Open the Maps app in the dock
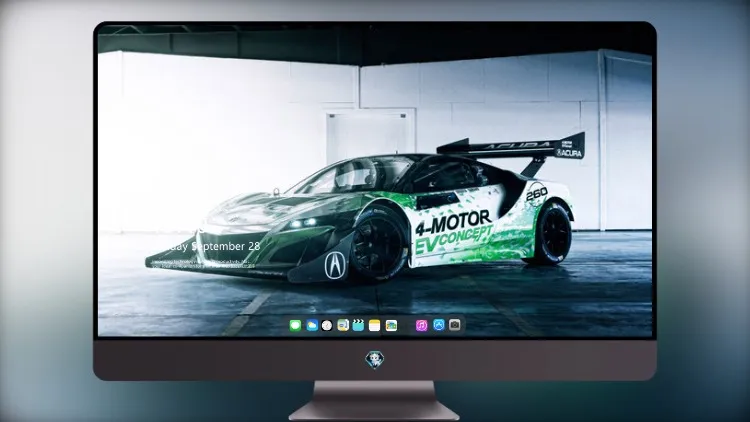The height and width of the screenshot is (422, 750). tap(343, 325)
